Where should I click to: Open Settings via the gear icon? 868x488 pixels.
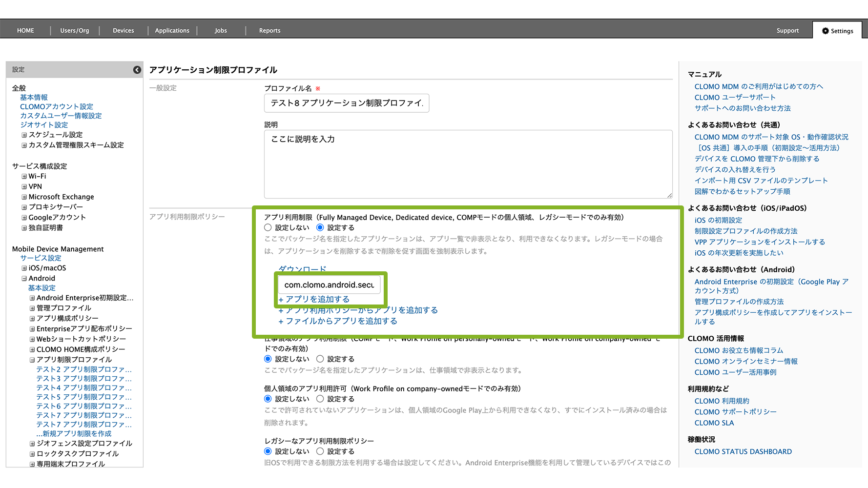click(825, 31)
